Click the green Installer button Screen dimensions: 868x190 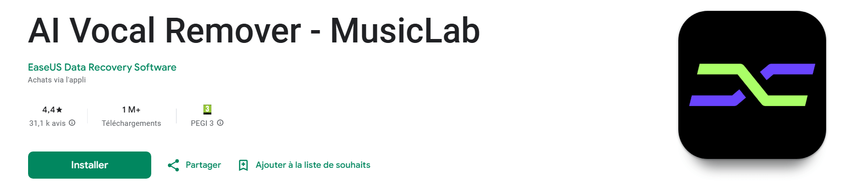[90, 165]
